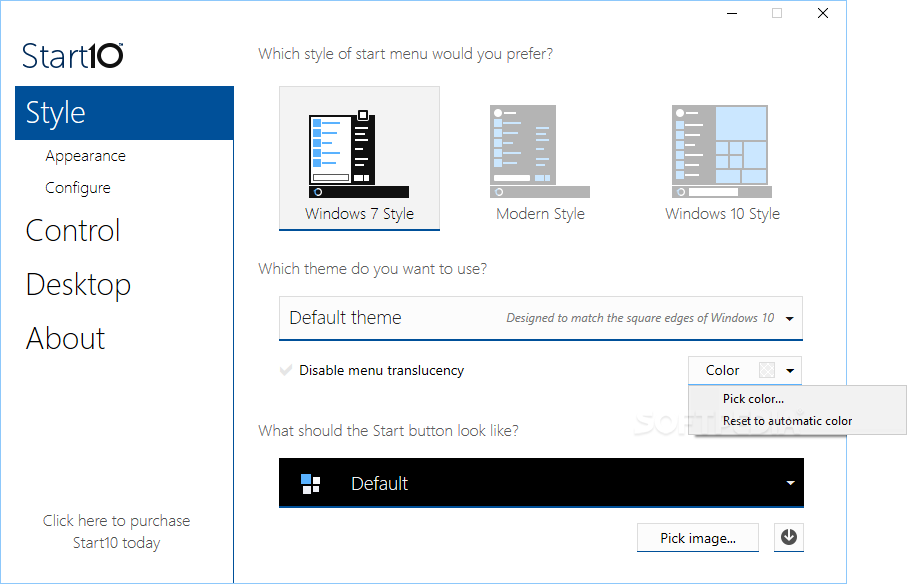Close the Start10 window
This screenshot has width=907, height=584.
click(x=823, y=13)
